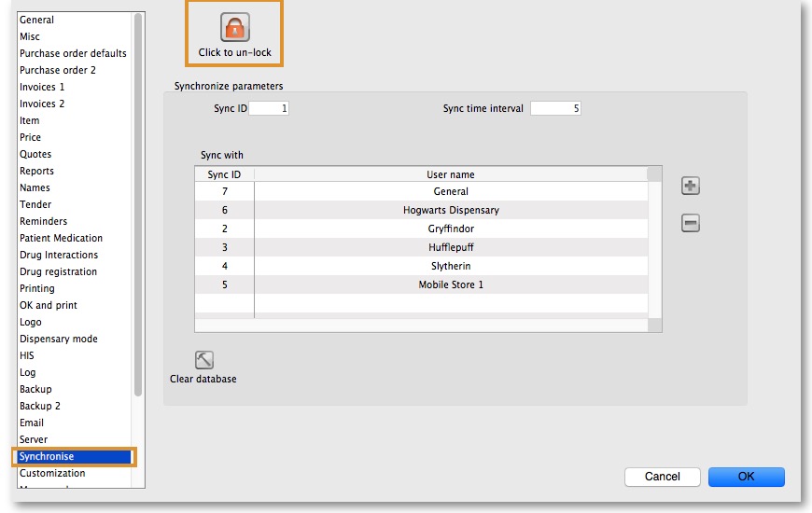
Task: Select Backup 2 in preferences list
Action: [40, 406]
